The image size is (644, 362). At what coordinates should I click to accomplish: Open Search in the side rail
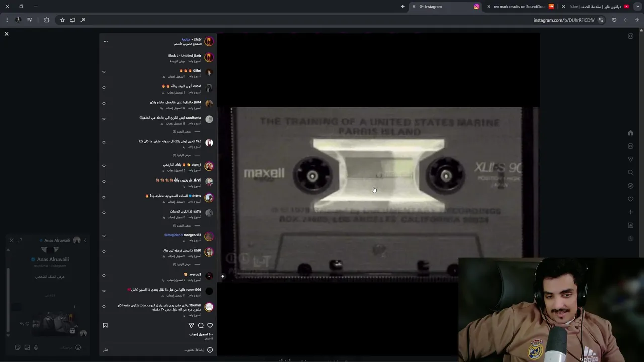630,172
